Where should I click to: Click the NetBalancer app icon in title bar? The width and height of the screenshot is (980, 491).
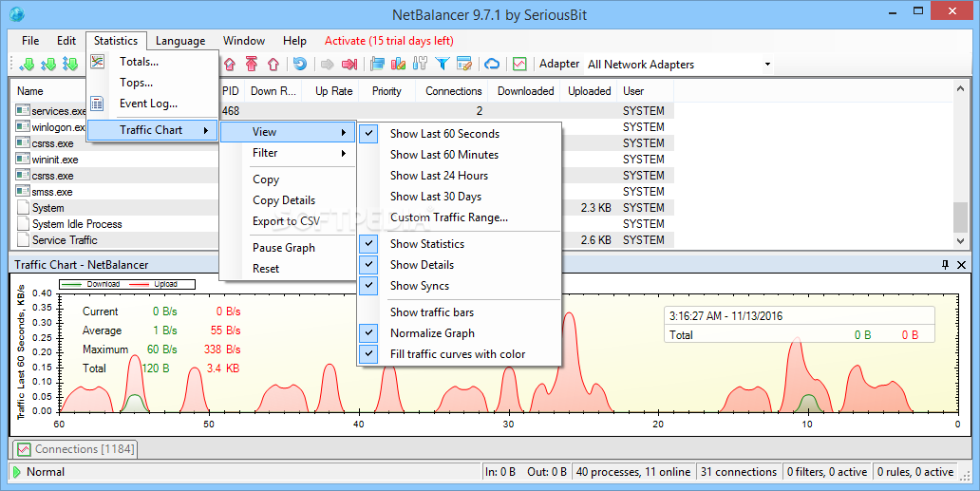[17, 13]
